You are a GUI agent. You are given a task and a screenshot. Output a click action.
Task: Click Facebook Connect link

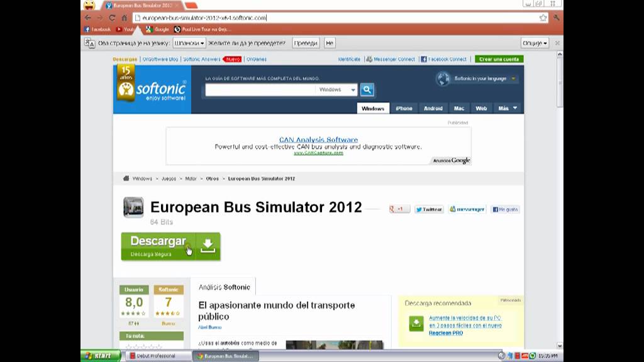(443, 59)
